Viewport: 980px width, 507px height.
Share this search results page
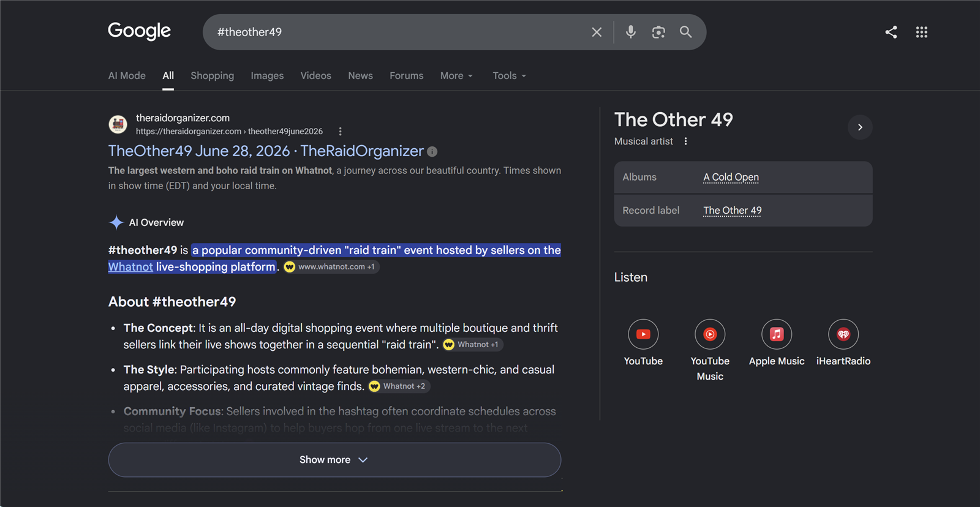click(x=891, y=32)
